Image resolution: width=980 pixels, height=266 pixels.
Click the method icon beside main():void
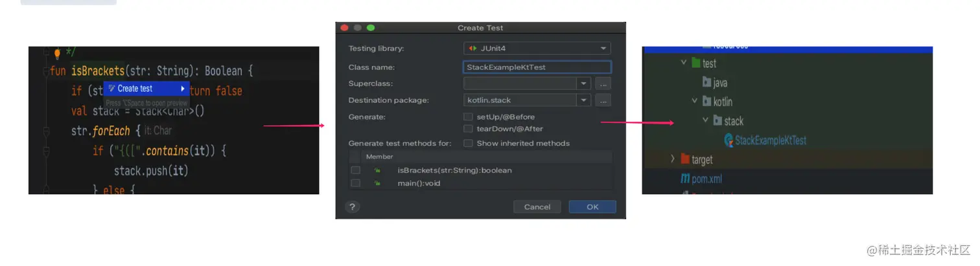(x=377, y=183)
